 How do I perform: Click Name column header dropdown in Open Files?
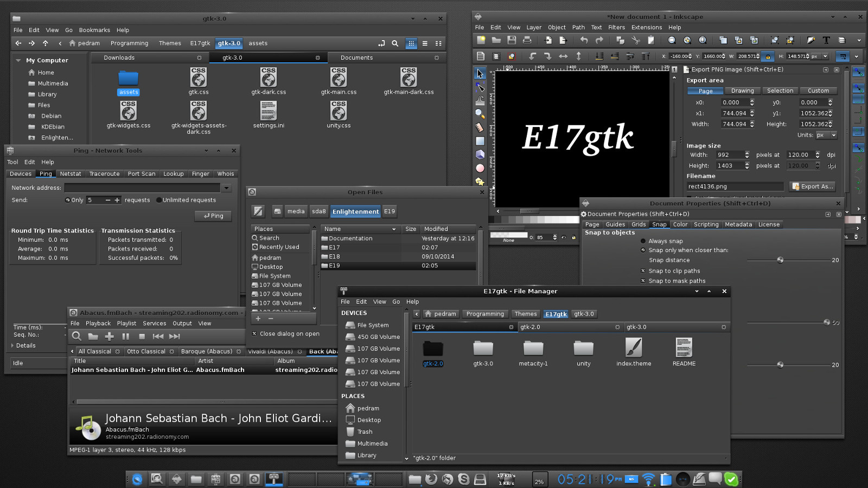click(394, 229)
